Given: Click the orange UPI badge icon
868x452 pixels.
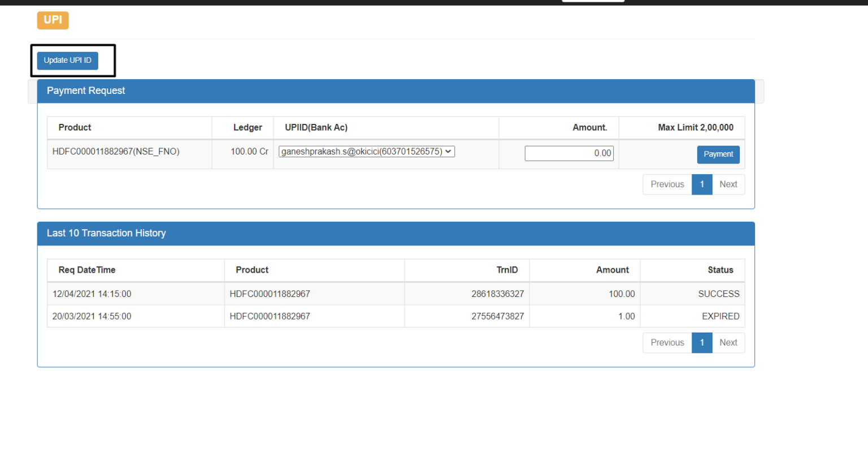Looking at the screenshot, I should point(53,20).
